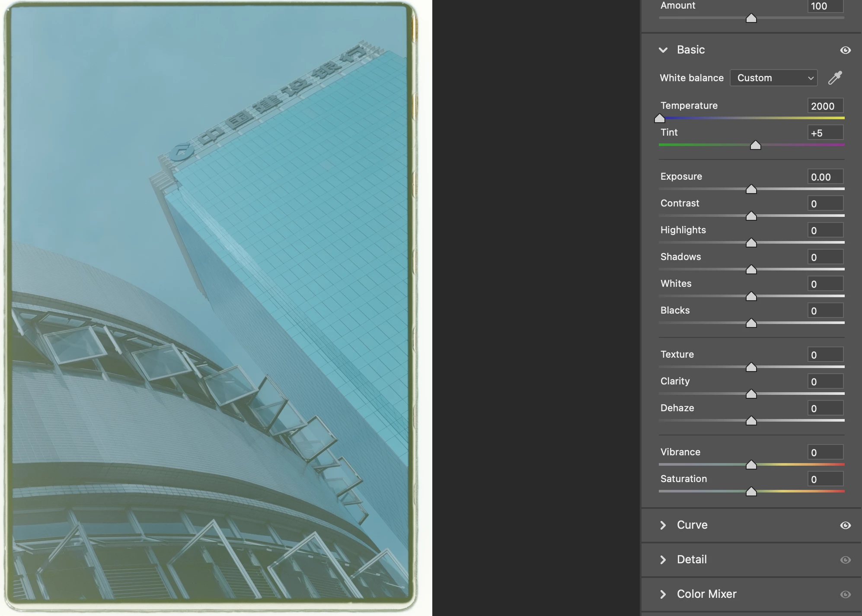Expand the Detail panel
The image size is (862, 616).
click(663, 560)
